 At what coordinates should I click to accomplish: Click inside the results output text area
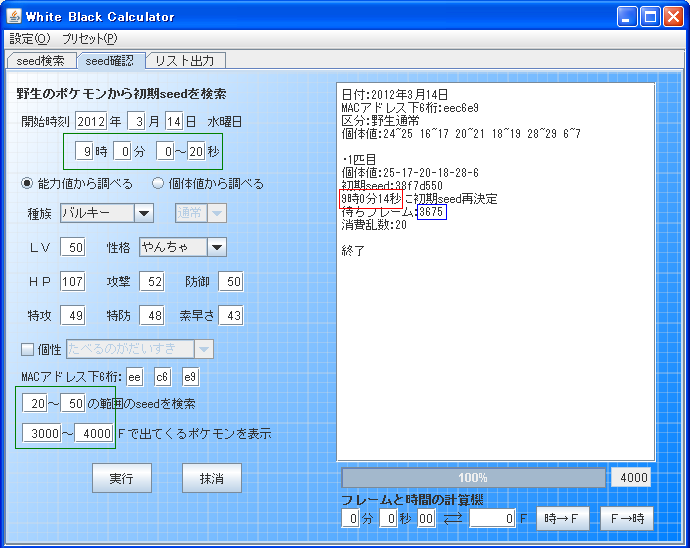(x=496, y=272)
